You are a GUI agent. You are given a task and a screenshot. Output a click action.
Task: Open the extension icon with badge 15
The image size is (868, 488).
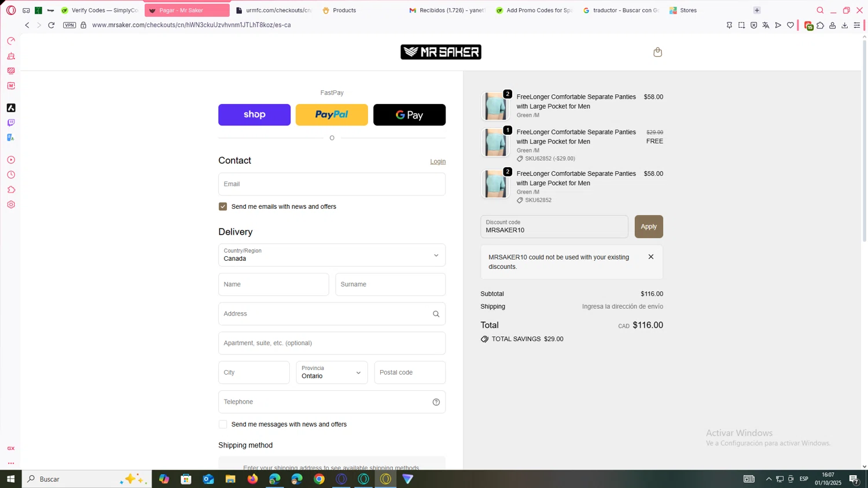[x=808, y=25]
